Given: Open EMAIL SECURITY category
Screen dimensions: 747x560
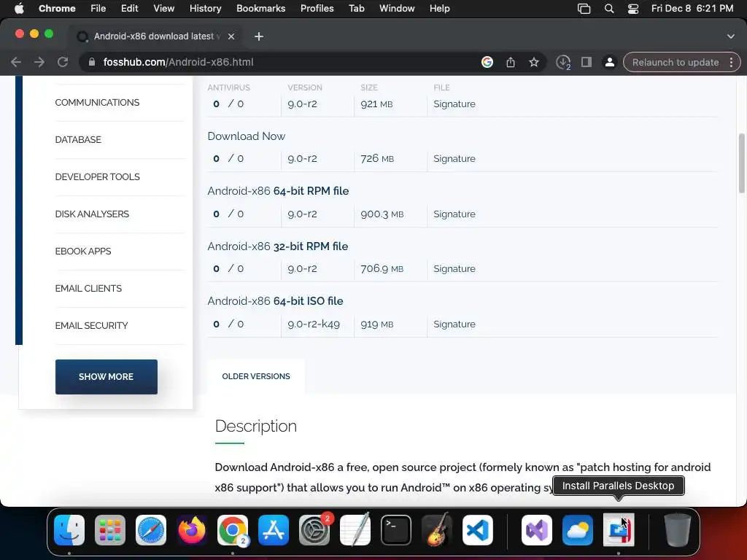Looking at the screenshot, I should (91, 325).
